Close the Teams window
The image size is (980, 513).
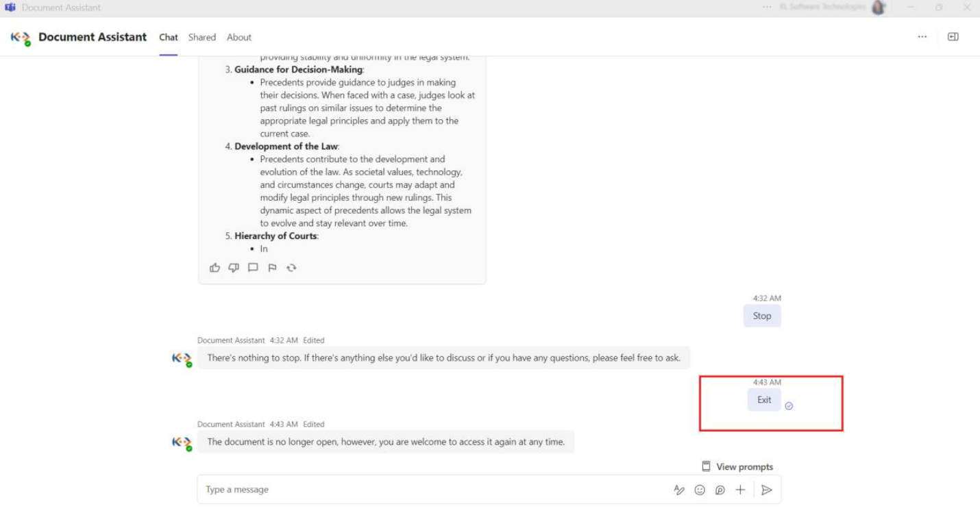coord(967,8)
